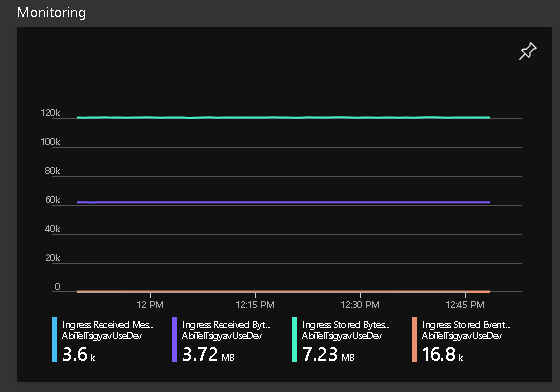Select the Ingress Received Mes.. legend label
This screenshot has height=392, width=560.
tap(108, 325)
